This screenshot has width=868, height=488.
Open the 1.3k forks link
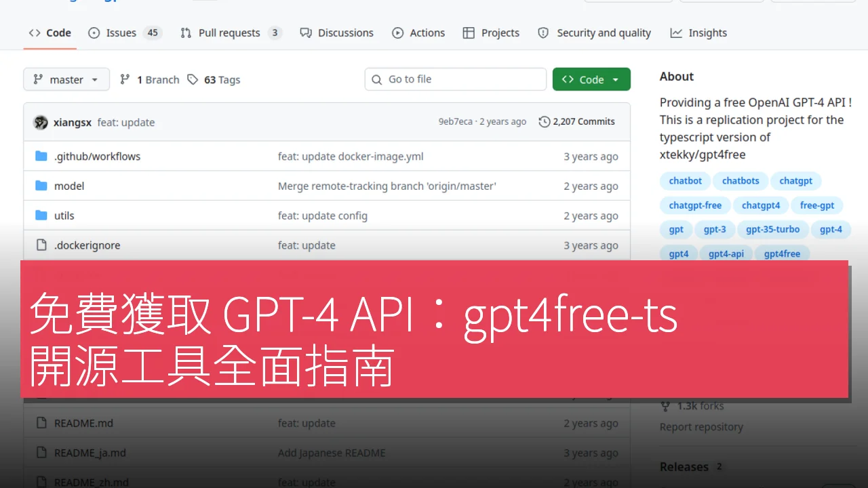pyautogui.click(x=692, y=406)
